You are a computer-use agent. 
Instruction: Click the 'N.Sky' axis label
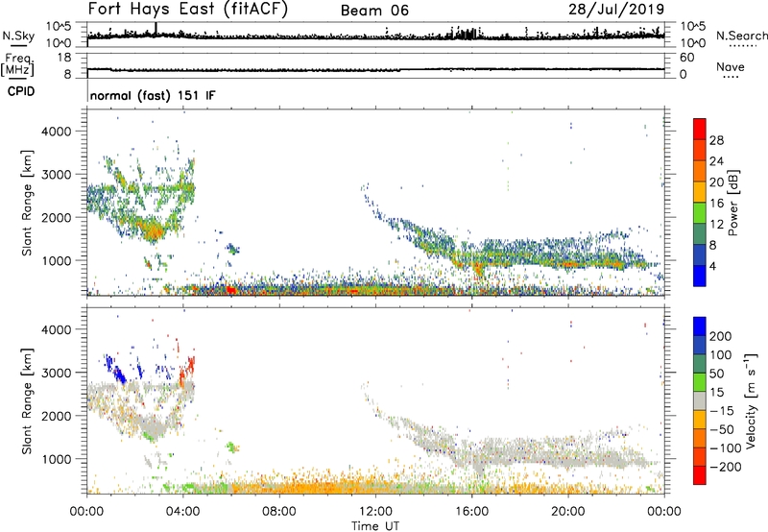(x=18, y=36)
